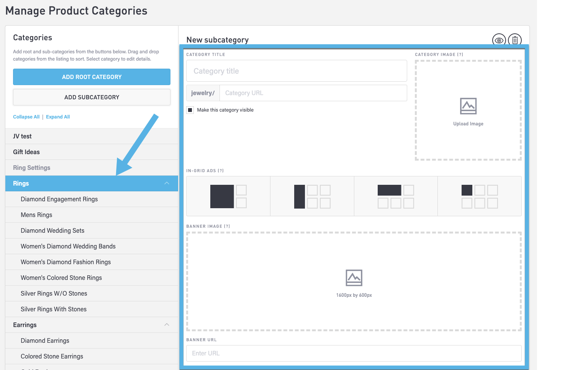Click the eye preview icon
The image size is (588, 370).
click(x=499, y=40)
